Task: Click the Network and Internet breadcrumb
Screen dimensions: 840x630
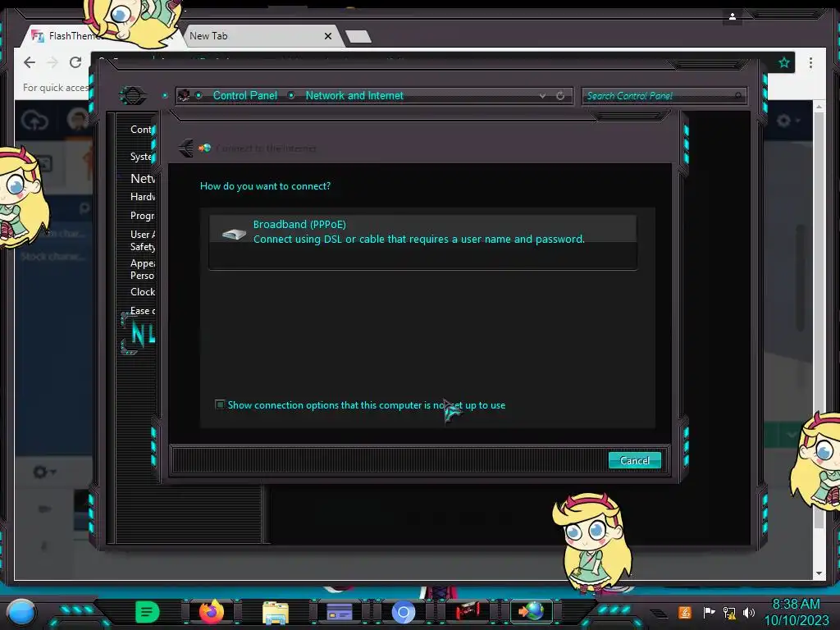Action: (x=354, y=95)
